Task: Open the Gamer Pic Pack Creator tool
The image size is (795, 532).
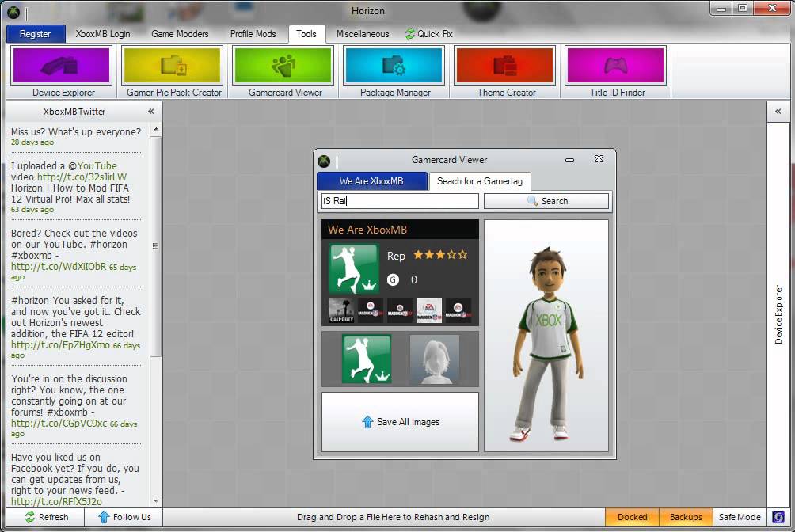Action: 173,71
